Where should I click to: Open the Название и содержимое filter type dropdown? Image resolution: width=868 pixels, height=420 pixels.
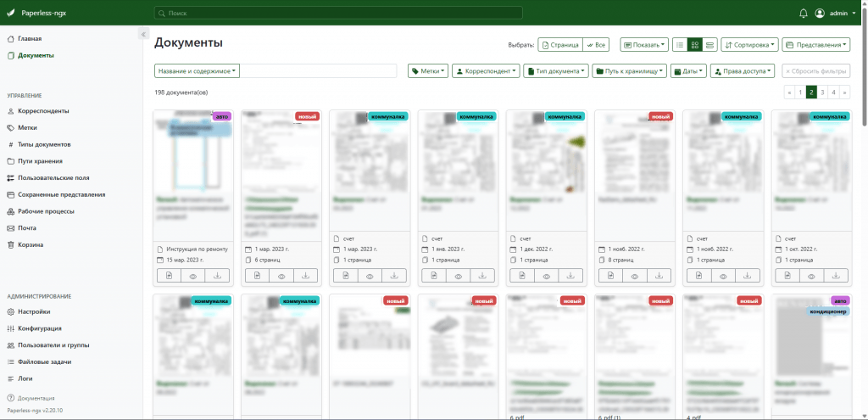click(197, 71)
